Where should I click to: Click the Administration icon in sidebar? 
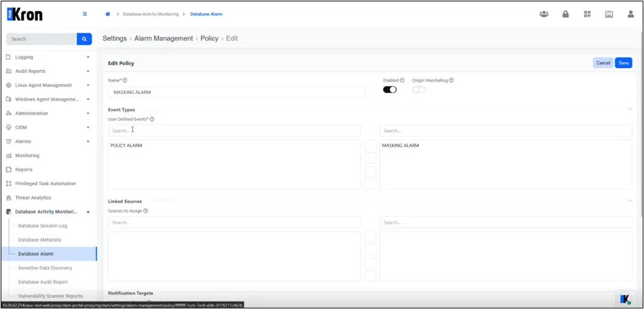[x=9, y=114]
